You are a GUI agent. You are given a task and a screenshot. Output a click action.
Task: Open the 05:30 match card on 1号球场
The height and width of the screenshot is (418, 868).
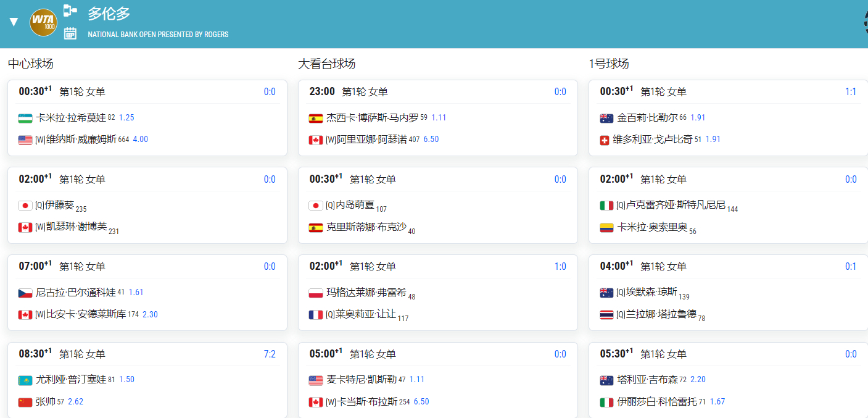tap(728, 380)
